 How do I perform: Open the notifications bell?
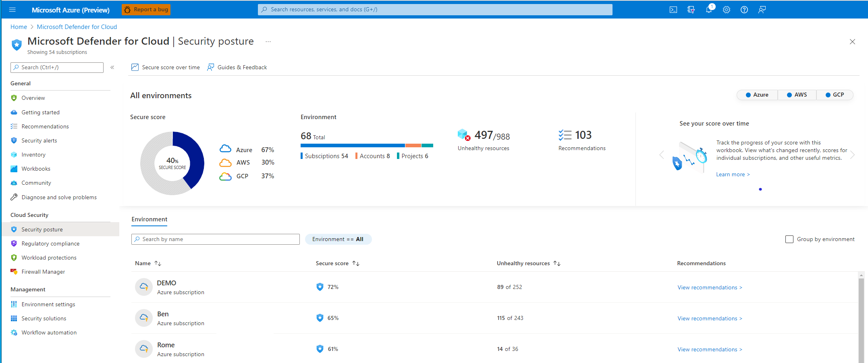coord(709,10)
